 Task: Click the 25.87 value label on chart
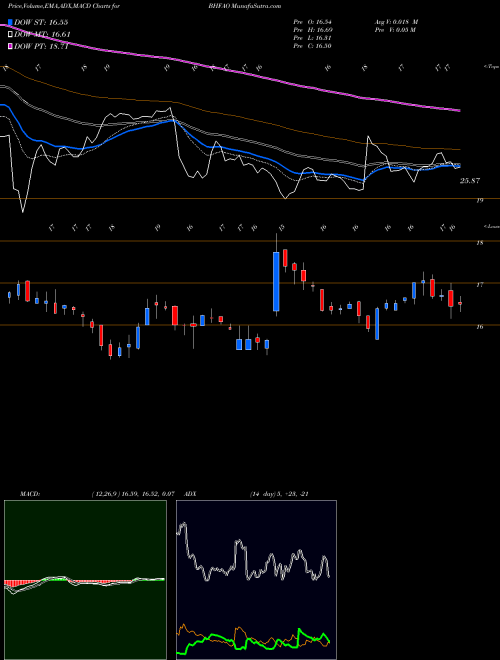point(470,181)
